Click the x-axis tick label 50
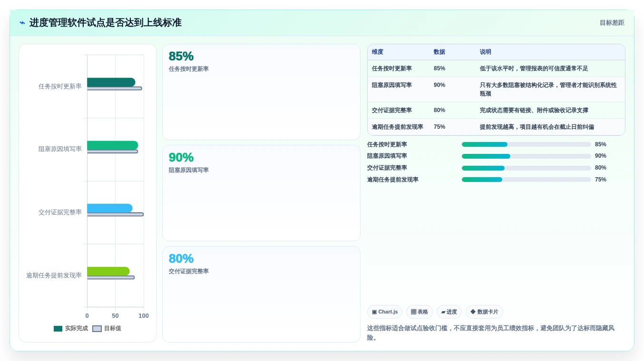This screenshot has height=361, width=644. 115,316
